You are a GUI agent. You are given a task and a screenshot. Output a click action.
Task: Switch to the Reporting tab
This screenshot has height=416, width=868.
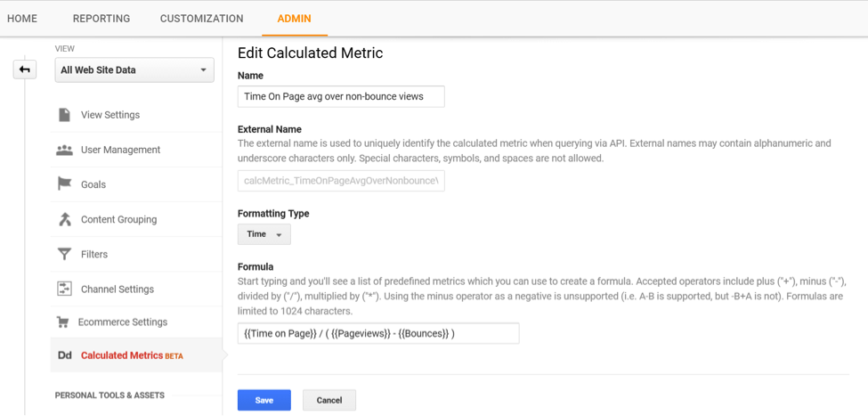coord(101,19)
